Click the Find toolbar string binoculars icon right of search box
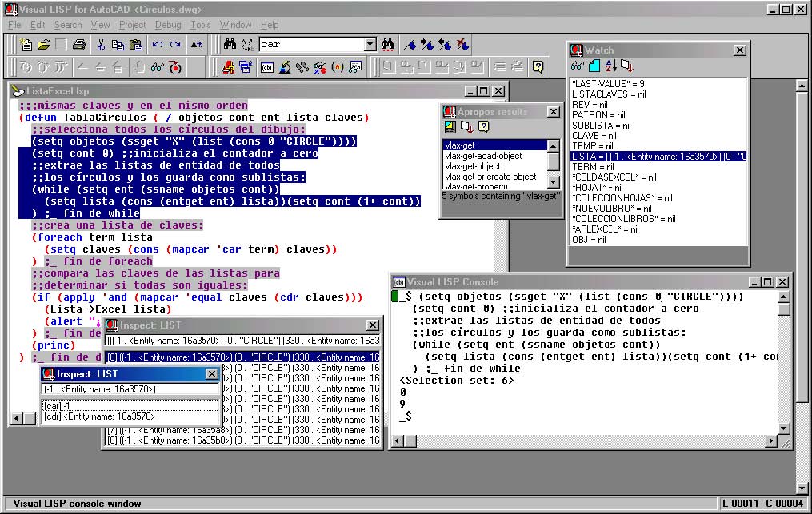Viewport: 812px width, 514px height. 387,45
